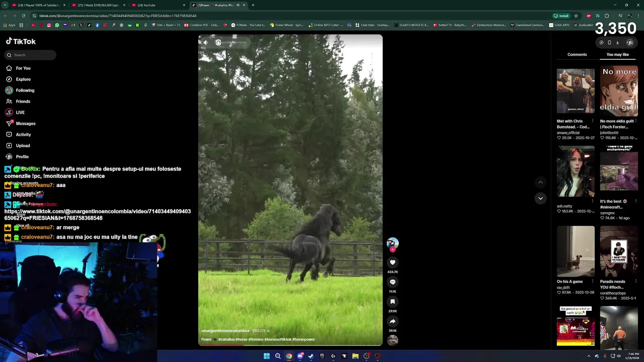Open the 'Picker Wheel' bookmark
This screenshot has height=362, width=644.
click(287, 25)
